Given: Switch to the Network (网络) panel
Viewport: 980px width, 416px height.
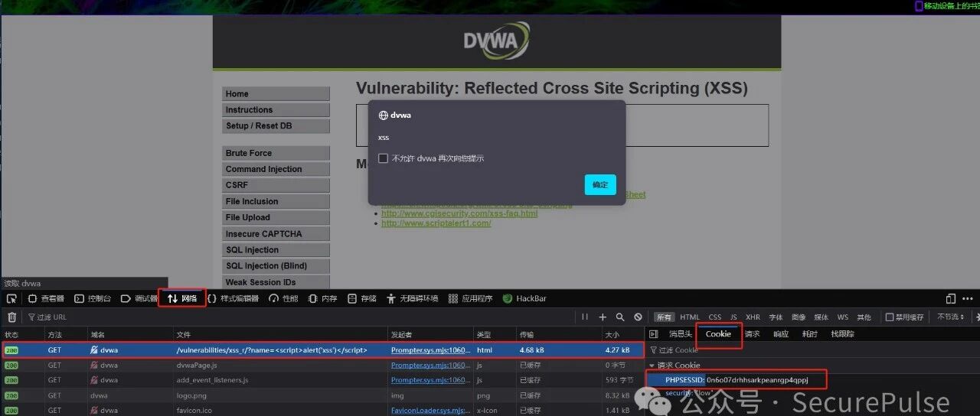Looking at the screenshot, I should point(182,298).
